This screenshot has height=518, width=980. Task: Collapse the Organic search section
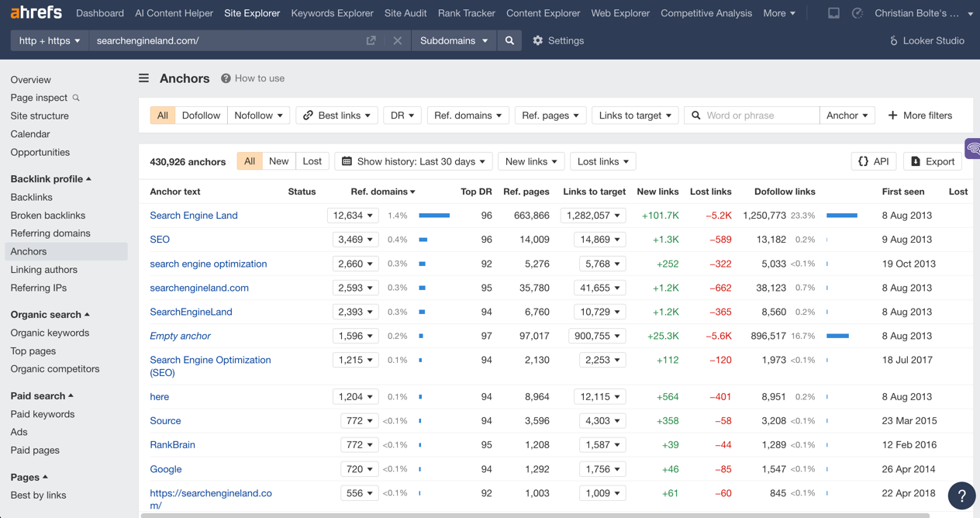50,315
